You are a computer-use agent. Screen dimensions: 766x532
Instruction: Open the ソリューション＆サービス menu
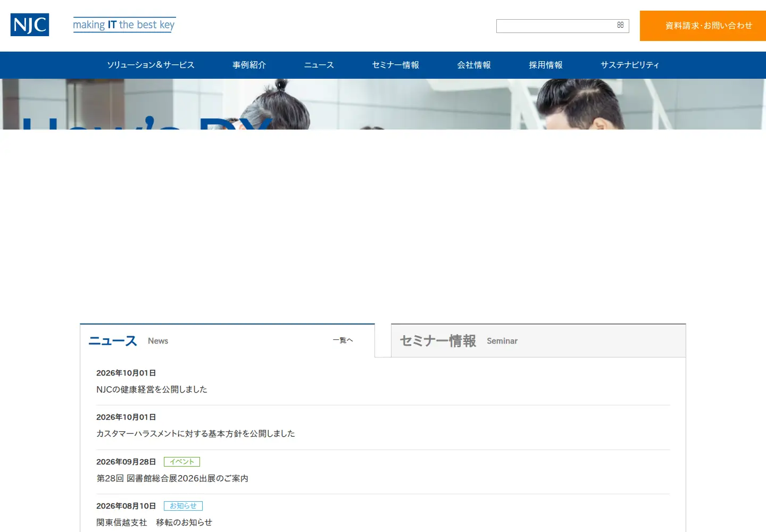point(151,65)
